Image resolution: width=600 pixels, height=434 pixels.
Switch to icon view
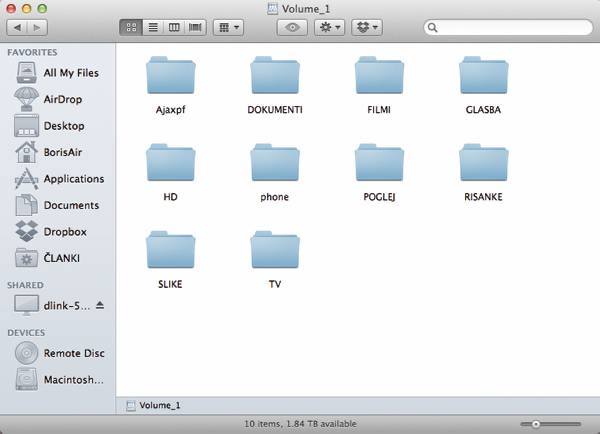pyautogui.click(x=131, y=28)
